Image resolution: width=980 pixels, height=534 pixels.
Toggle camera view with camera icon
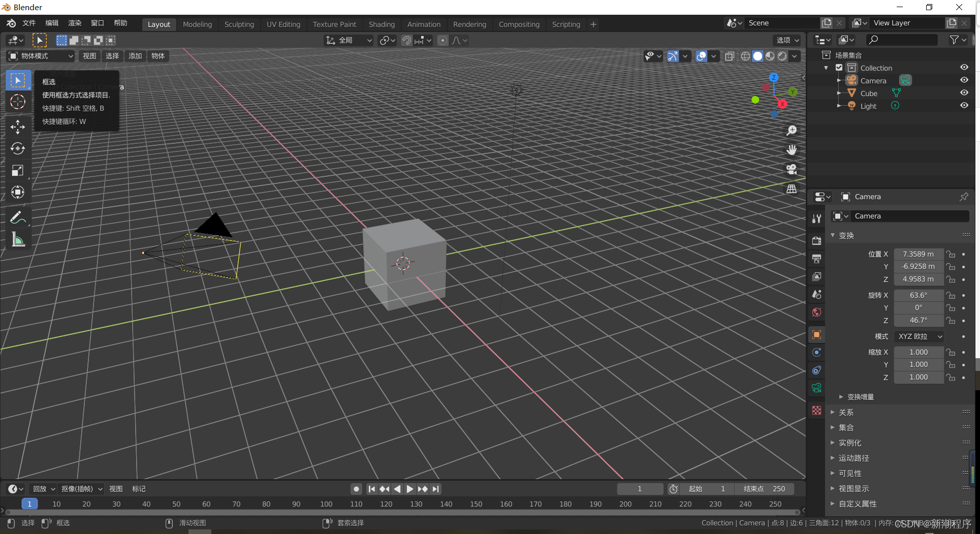[792, 169]
